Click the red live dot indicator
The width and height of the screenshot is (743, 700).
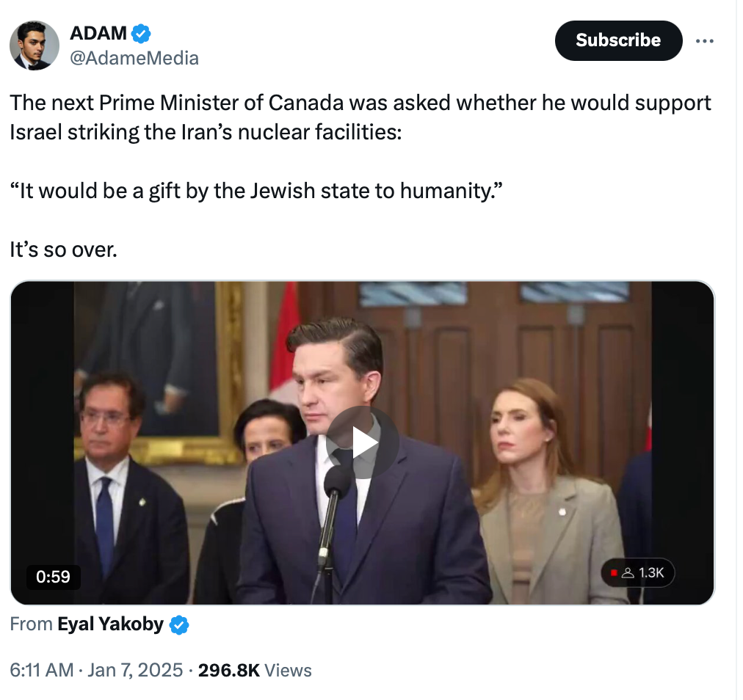614,573
